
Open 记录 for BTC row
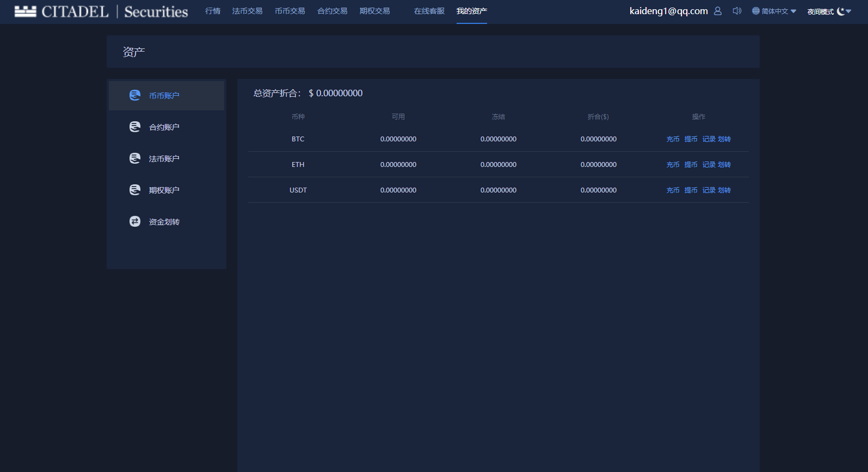point(709,139)
